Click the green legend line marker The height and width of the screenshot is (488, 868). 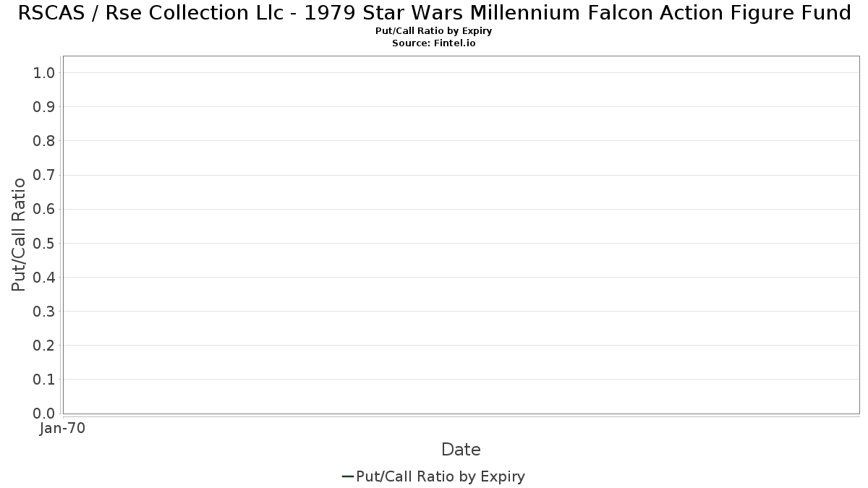point(347,476)
